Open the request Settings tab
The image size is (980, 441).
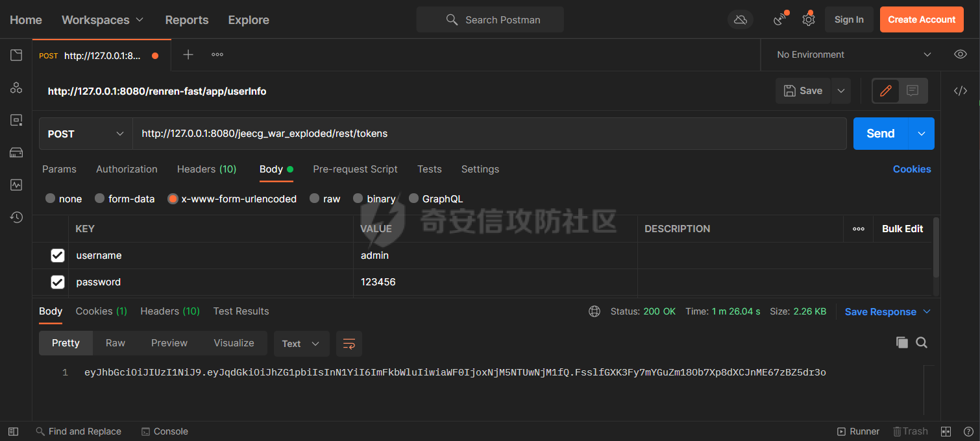click(480, 169)
